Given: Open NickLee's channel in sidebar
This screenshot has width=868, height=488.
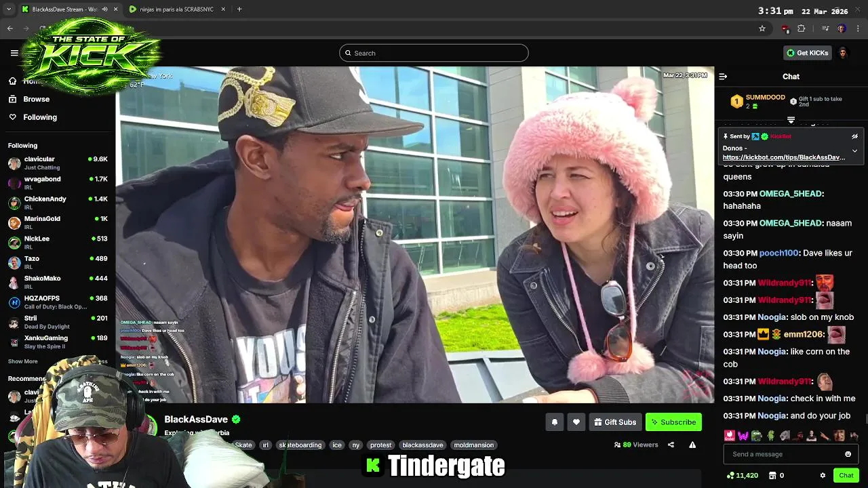Looking at the screenshot, I should pos(58,243).
